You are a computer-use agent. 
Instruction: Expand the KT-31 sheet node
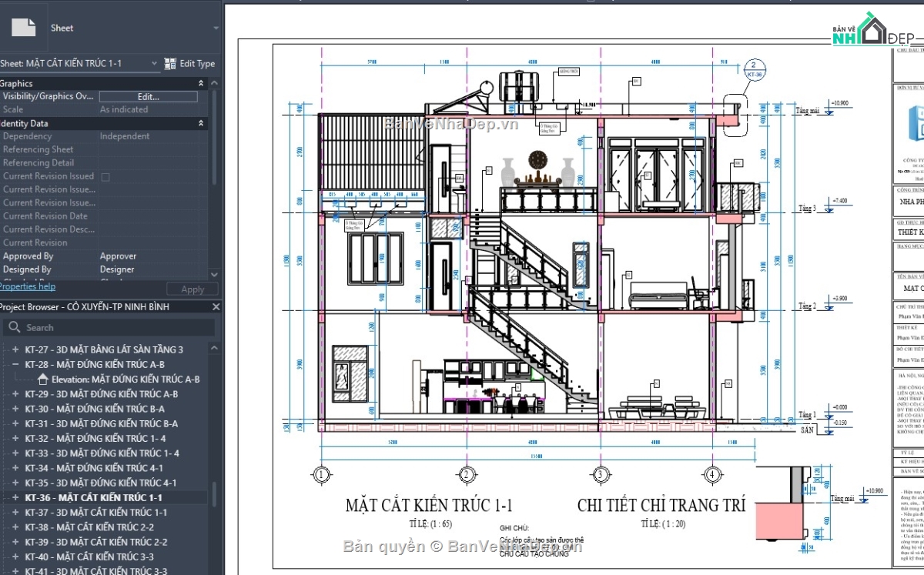(x=15, y=423)
